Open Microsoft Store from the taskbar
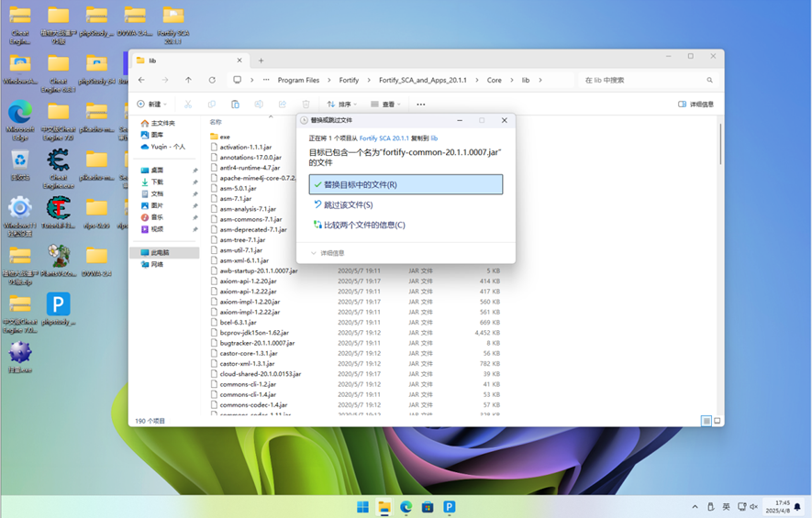The image size is (812, 518). [428, 507]
